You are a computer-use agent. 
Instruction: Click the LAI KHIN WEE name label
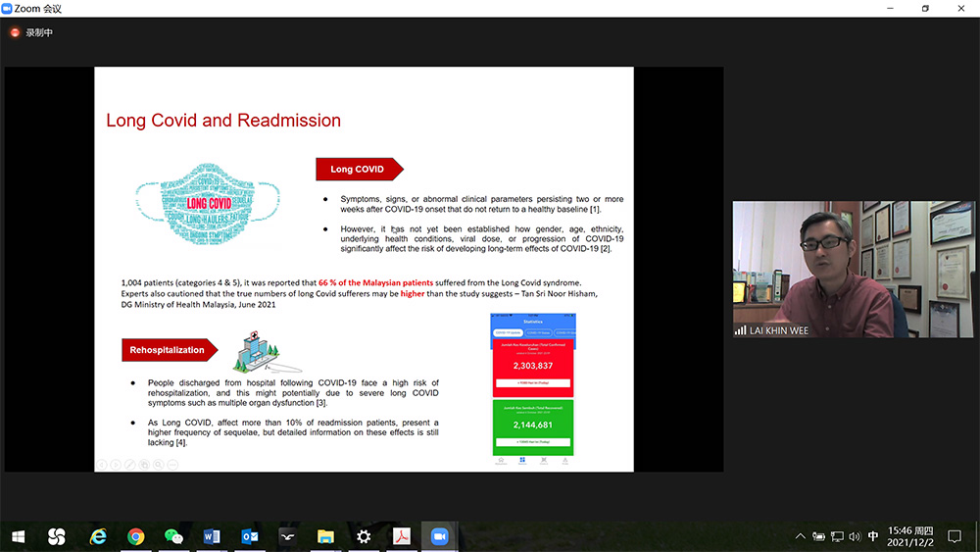pyautogui.click(x=779, y=330)
